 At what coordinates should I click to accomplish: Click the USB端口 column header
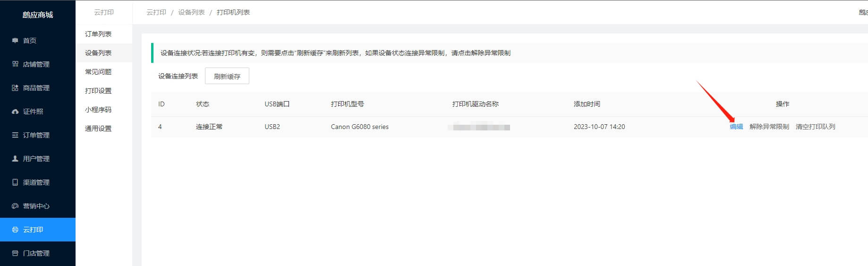[277, 104]
